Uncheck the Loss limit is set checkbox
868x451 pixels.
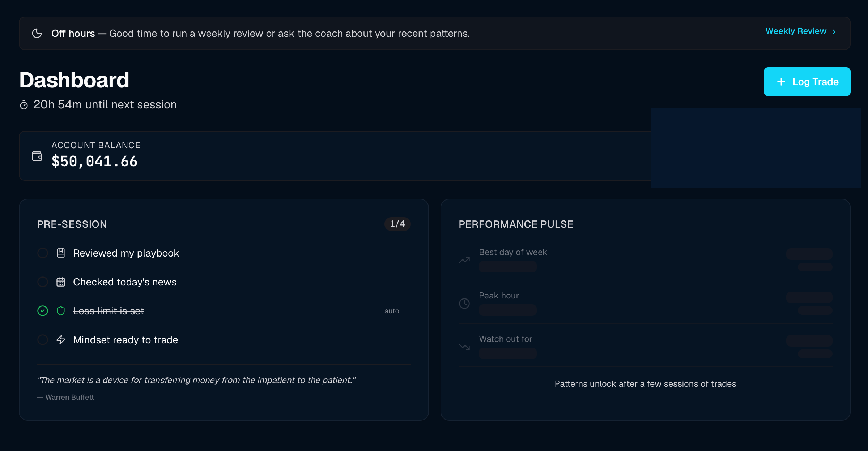[43, 311]
